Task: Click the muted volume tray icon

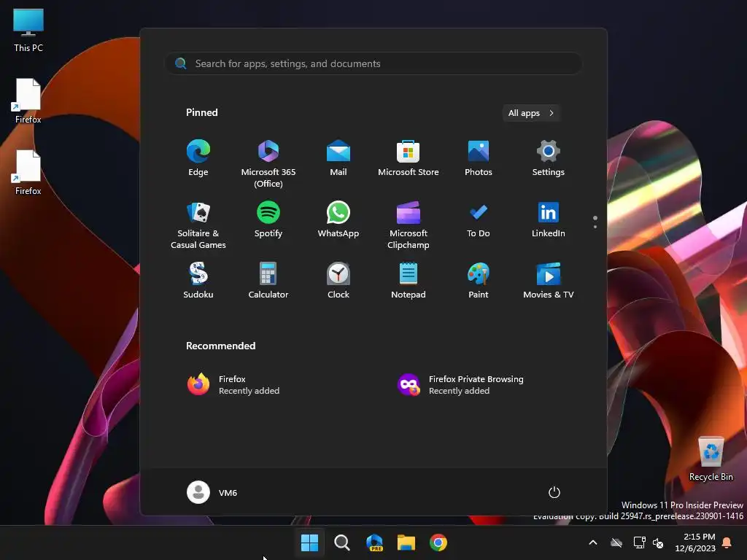Action: click(658, 542)
